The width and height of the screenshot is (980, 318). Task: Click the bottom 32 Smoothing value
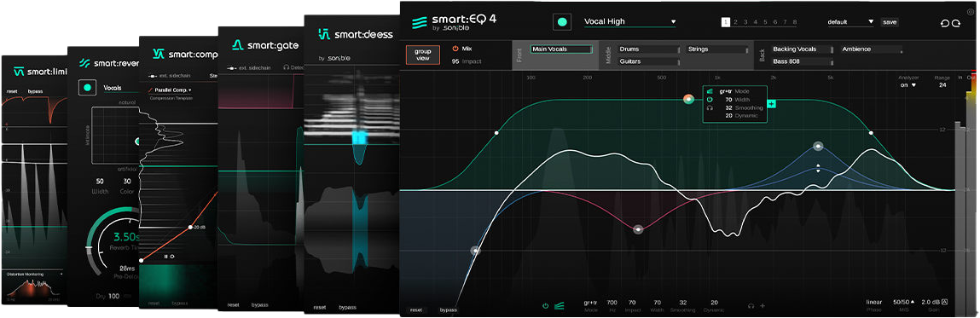pos(683,302)
